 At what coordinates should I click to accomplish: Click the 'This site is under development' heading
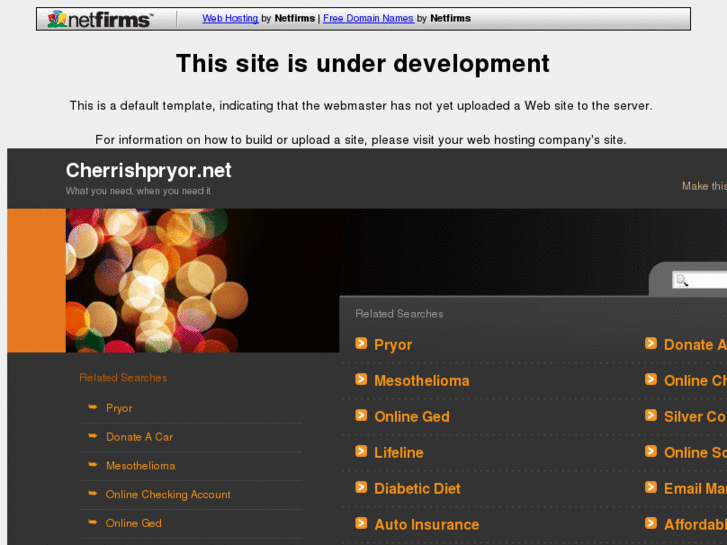point(363,64)
